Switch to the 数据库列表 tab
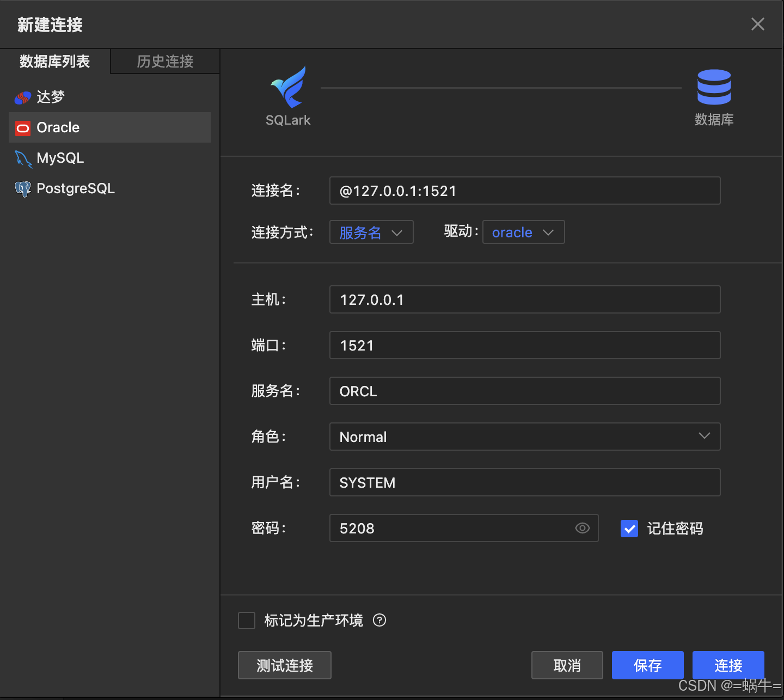The height and width of the screenshot is (700, 784). [55, 61]
